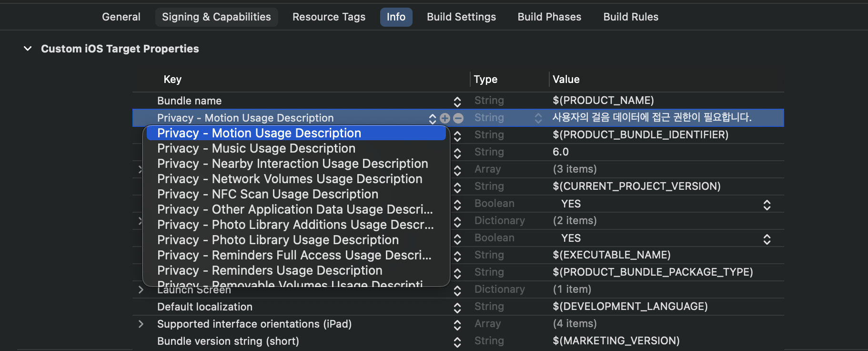868x351 pixels.
Task: Choose Privacy - Nearby Interaction Usage Description
Action: coord(293,164)
